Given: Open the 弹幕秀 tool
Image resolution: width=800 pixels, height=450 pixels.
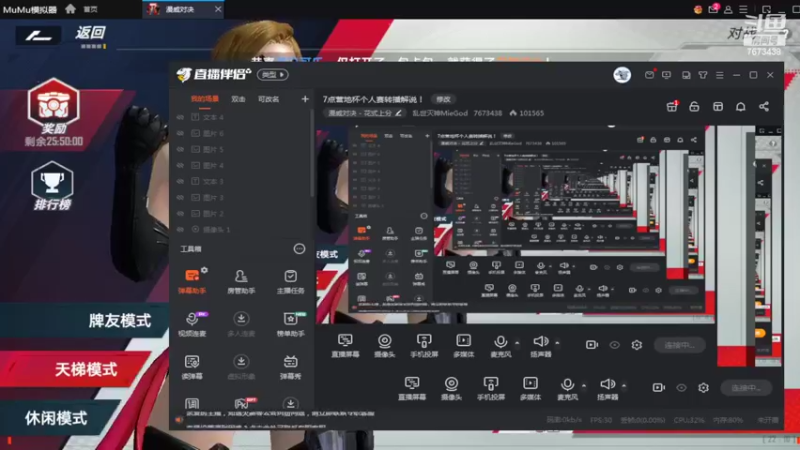Looking at the screenshot, I should click(x=290, y=367).
